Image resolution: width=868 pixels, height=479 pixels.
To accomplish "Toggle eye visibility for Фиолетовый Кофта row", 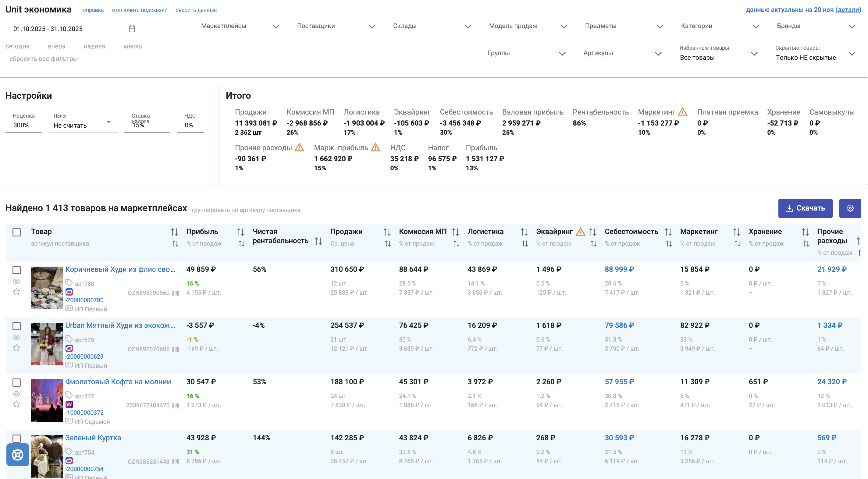I will point(16,393).
